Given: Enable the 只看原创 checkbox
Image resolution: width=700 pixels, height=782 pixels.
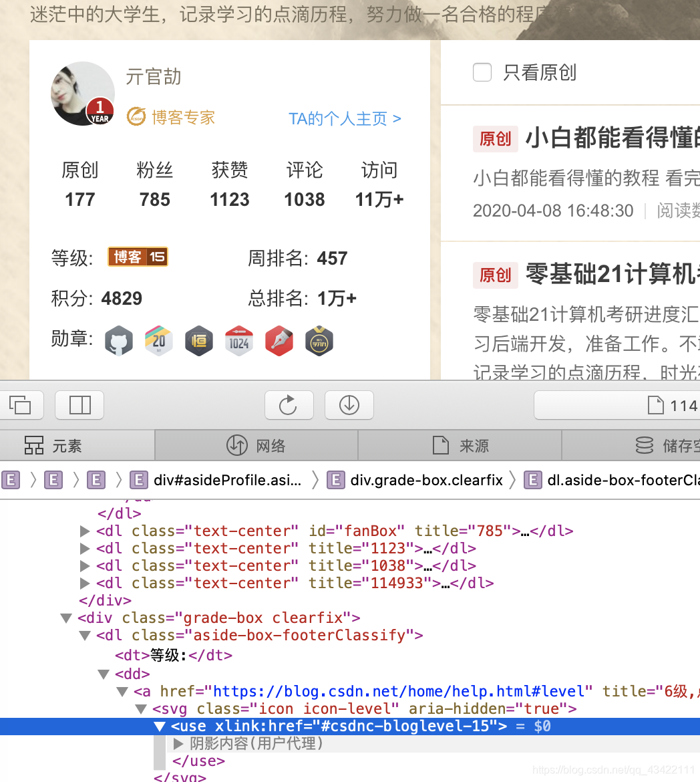Looking at the screenshot, I should pos(482,72).
